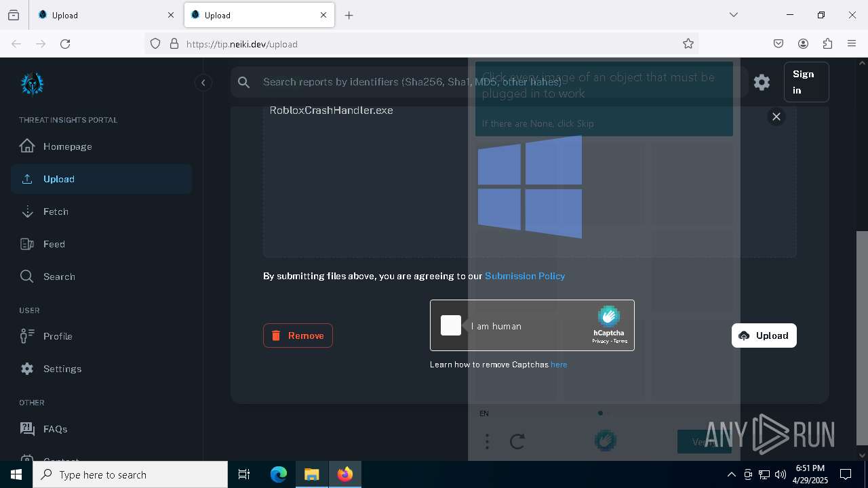Close the upload panel with X
The image size is (868, 488).
pos(776,117)
